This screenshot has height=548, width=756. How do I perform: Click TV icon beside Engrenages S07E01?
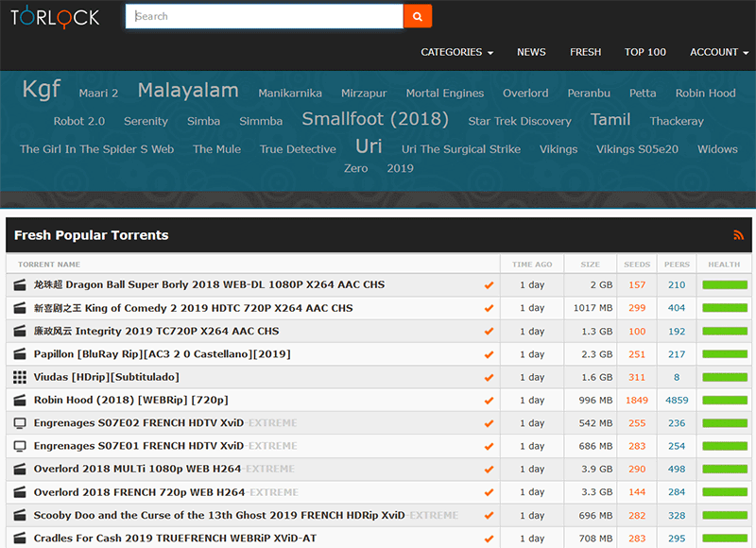pos(20,446)
